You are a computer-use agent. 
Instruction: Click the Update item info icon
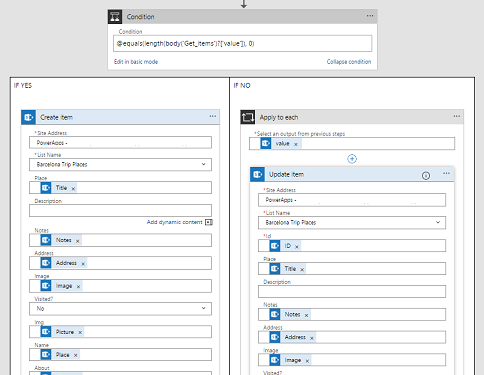click(x=426, y=176)
